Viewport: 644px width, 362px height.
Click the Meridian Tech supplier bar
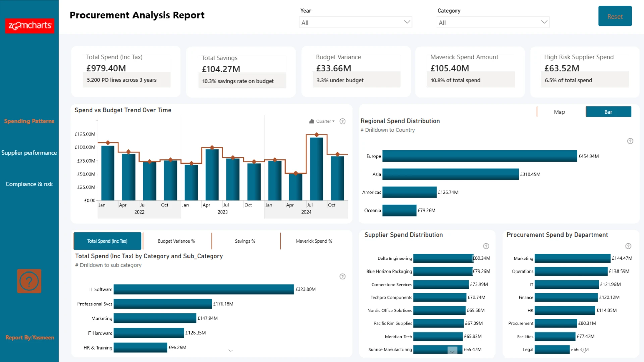coord(438,336)
